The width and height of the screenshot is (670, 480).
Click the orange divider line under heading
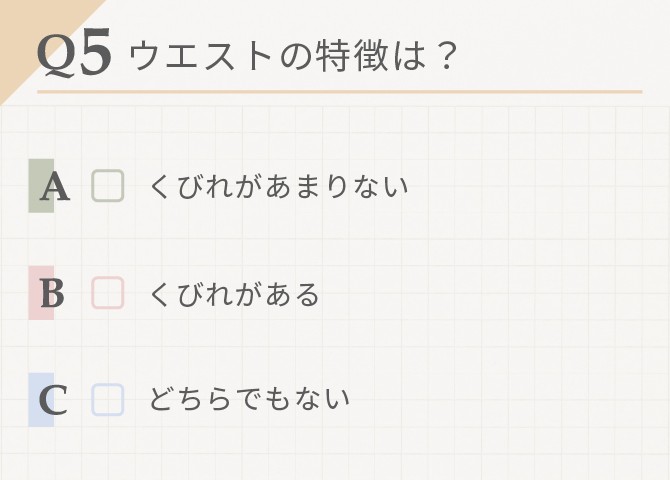340,91
